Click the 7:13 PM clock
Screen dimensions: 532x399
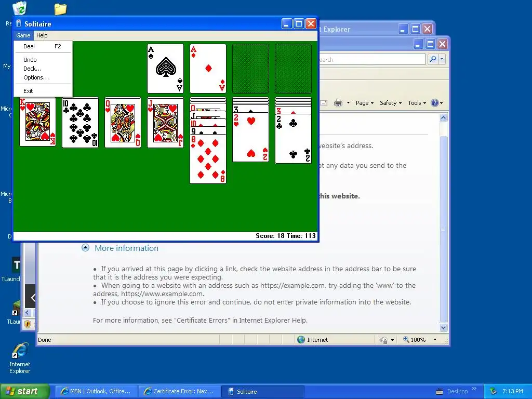(x=513, y=391)
